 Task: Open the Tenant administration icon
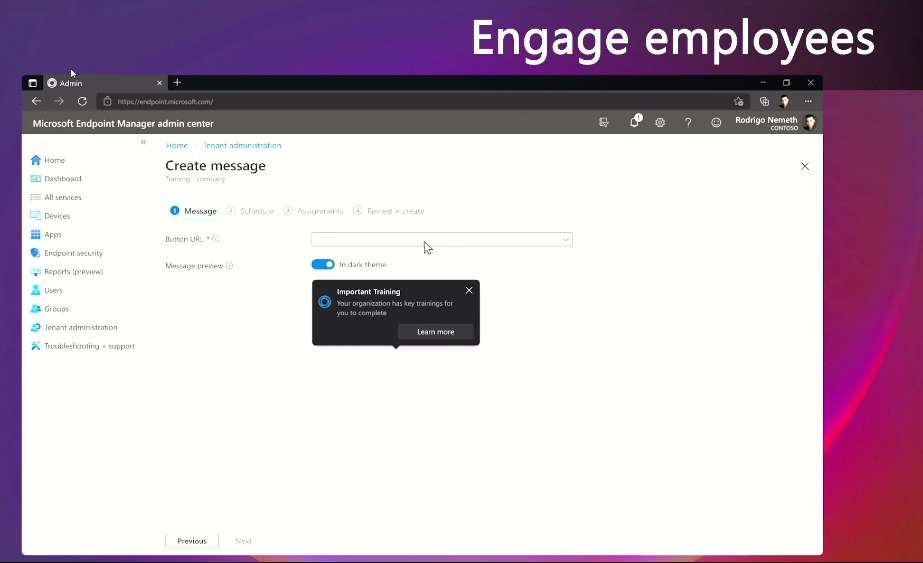click(x=35, y=327)
